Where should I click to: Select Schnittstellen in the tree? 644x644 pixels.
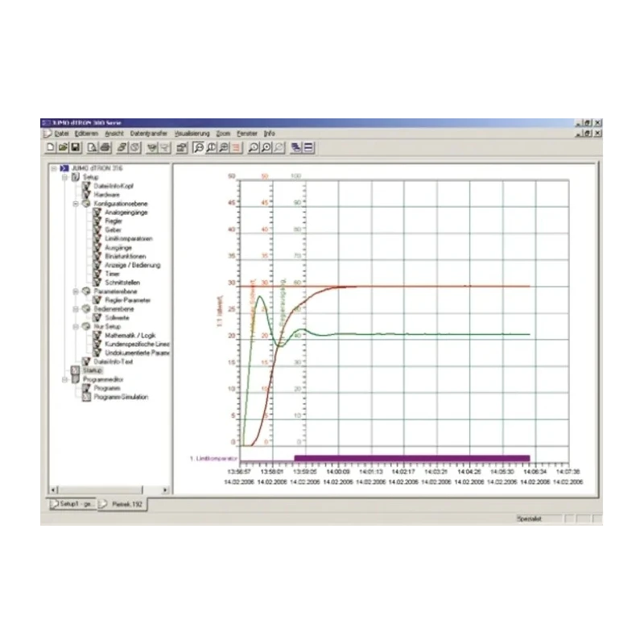pyautogui.click(x=122, y=283)
